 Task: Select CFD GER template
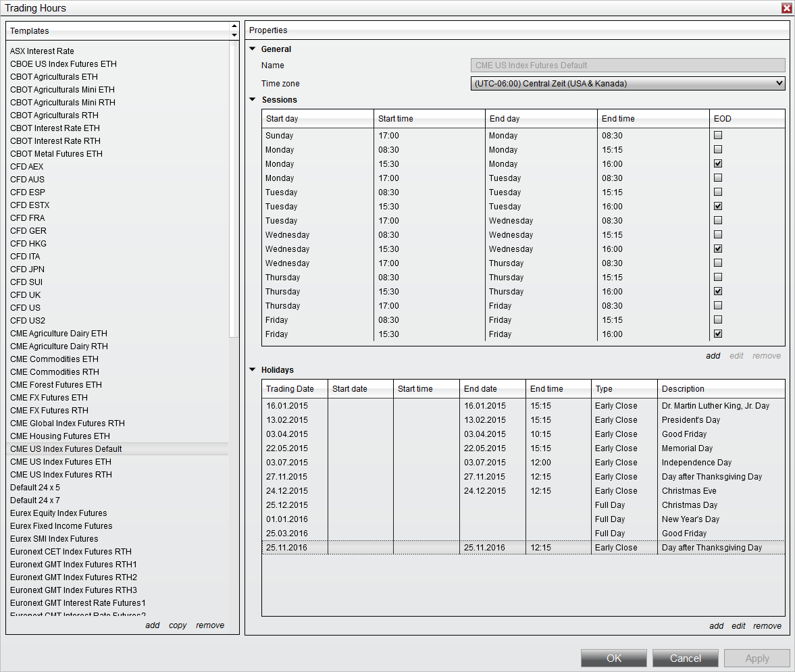(117, 230)
